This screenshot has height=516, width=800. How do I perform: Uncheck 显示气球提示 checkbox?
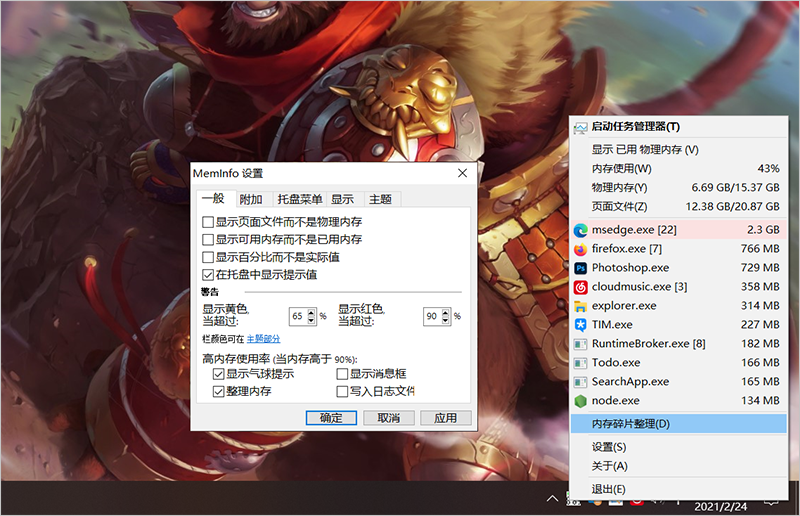click(x=218, y=374)
